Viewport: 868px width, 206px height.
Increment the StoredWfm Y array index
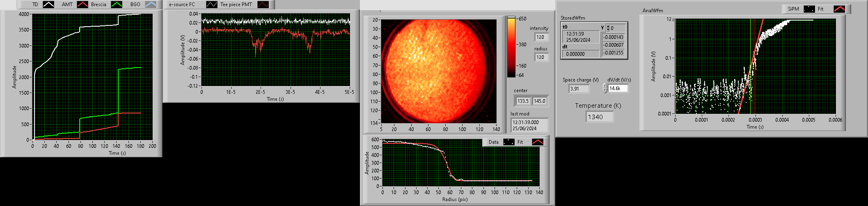coord(608,26)
